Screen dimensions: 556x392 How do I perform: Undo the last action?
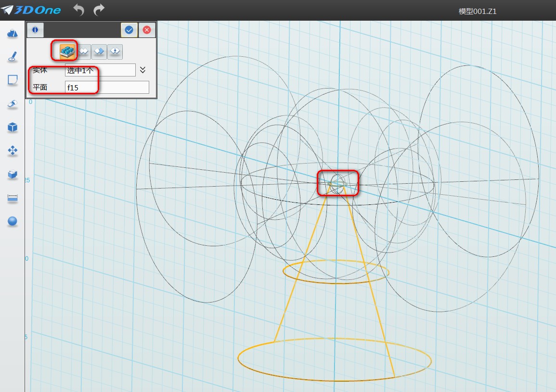coord(79,9)
